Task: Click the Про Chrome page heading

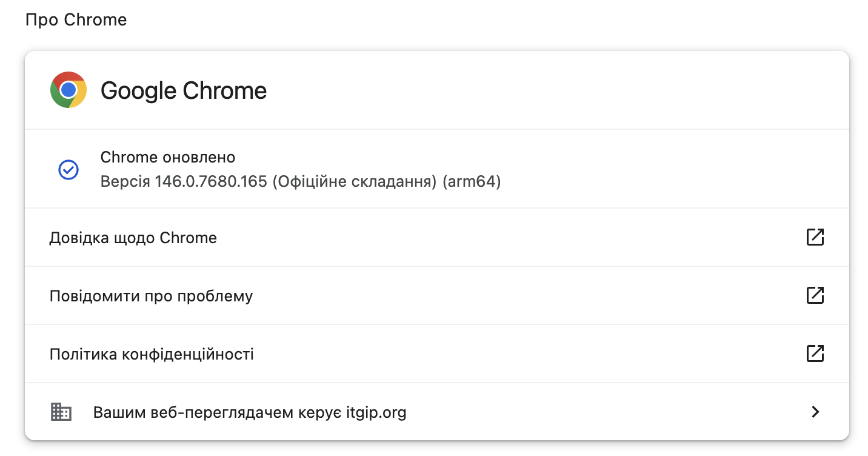Action: coord(76,19)
